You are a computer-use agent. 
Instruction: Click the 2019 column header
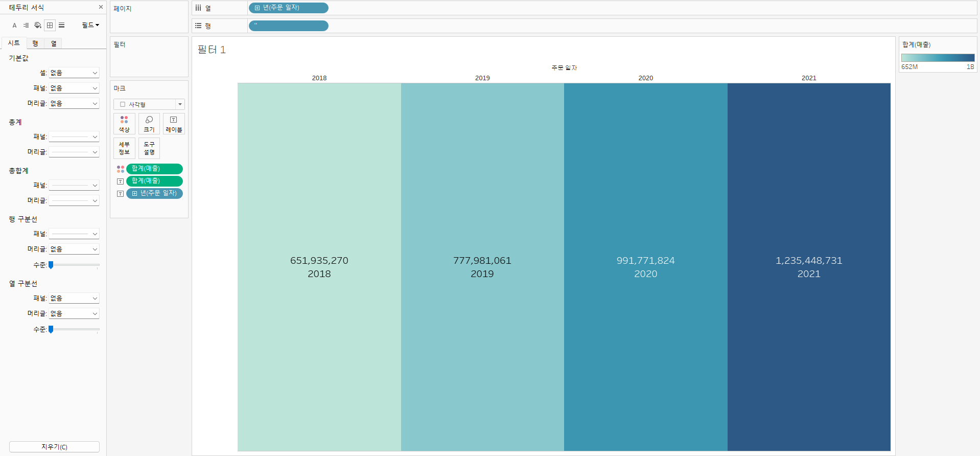tap(482, 78)
